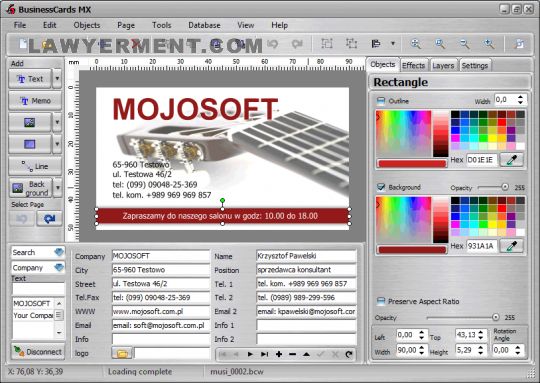Click the zoom out magnifier icon
Screen dimensions: 540x383
[x=464, y=44]
